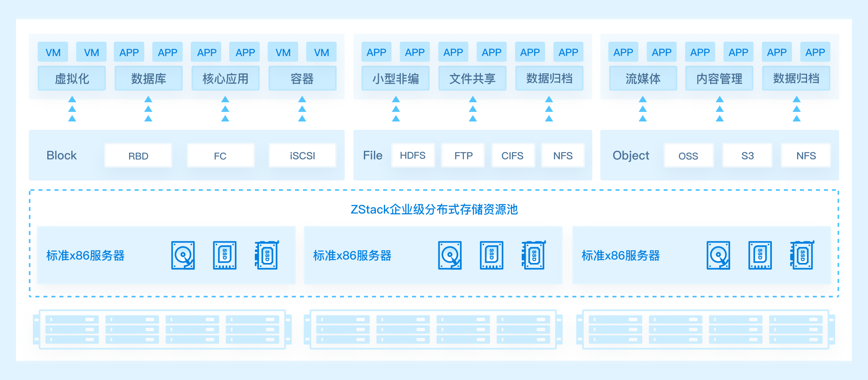This screenshot has width=868, height=380.
Task: Click the SSD drive icon in the right x86 server panel
Action: point(760,255)
